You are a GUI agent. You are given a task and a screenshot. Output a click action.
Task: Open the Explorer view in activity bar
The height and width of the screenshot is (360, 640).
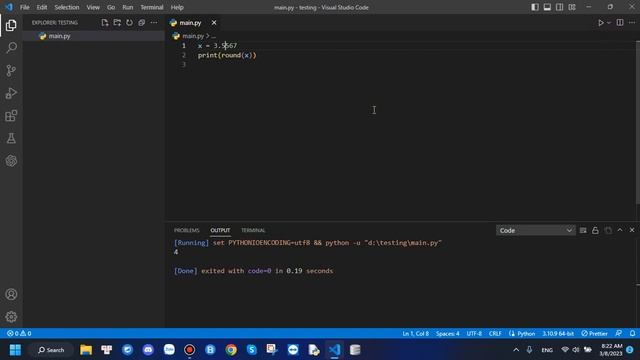(11, 25)
